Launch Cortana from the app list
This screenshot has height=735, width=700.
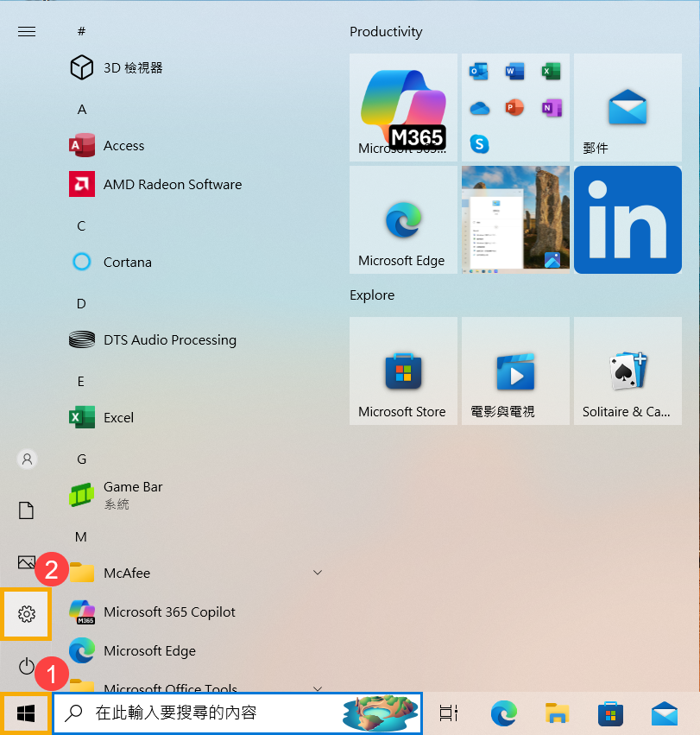tap(110, 262)
